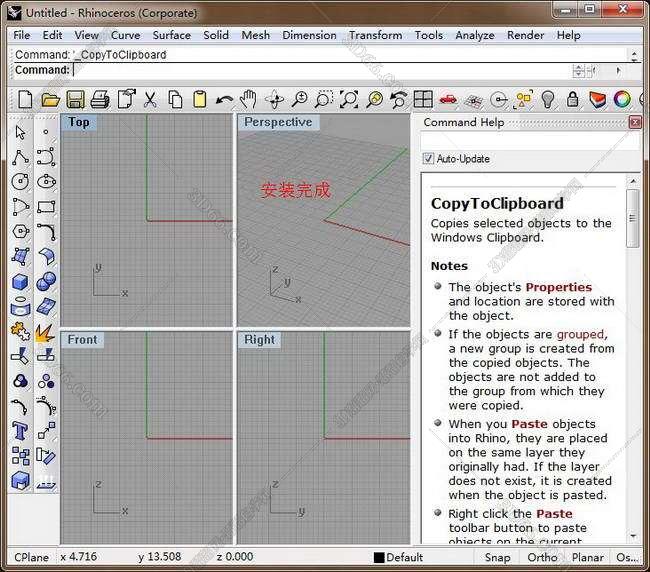Click the New file icon
This screenshot has height=572, width=650.
[25, 99]
